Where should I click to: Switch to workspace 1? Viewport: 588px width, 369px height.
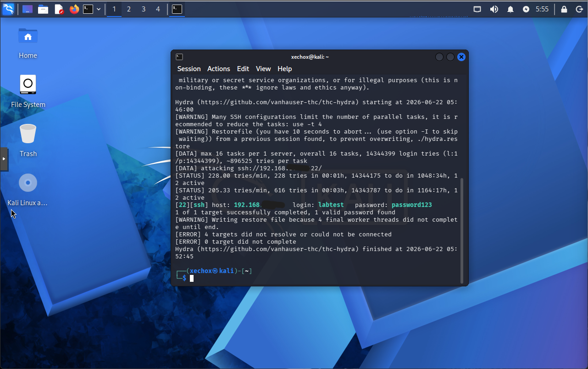point(114,9)
